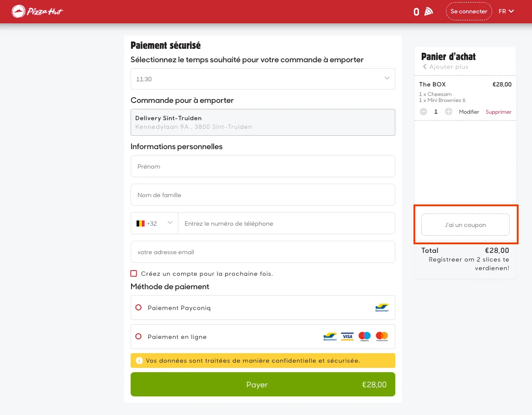Increase The BOX quantity with plus icon
Screen dimensions: 532x415
pyautogui.click(x=449, y=112)
